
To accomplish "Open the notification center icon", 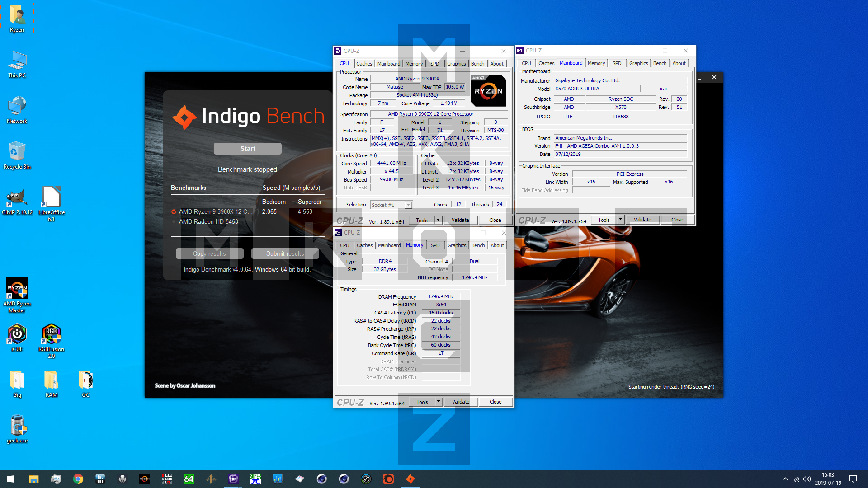I will [x=853, y=479].
